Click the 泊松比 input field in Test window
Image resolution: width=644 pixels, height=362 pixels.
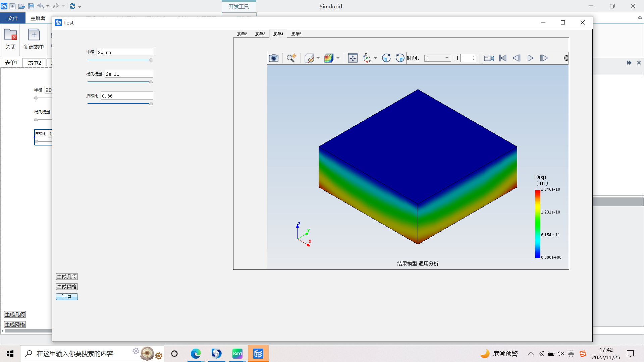click(x=127, y=96)
